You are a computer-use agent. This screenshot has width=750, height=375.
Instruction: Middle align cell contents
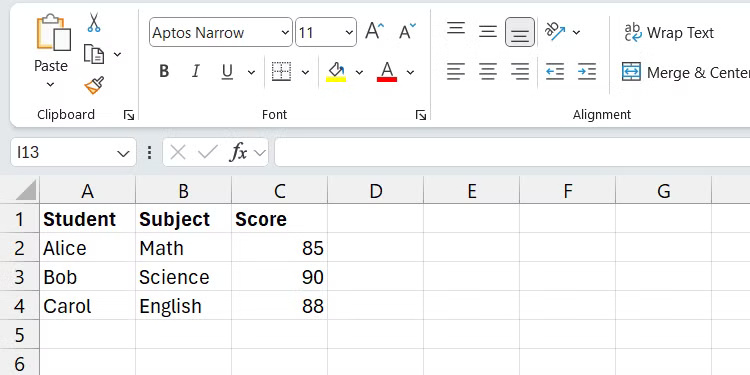tap(488, 32)
